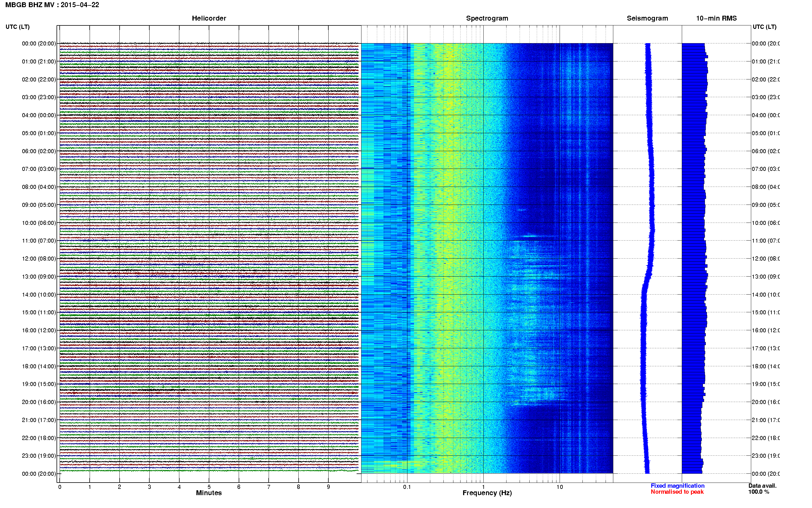This screenshot has height=508, width=812.
Task: Click the 0.1 frequency tick label
Action: pyautogui.click(x=407, y=487)
